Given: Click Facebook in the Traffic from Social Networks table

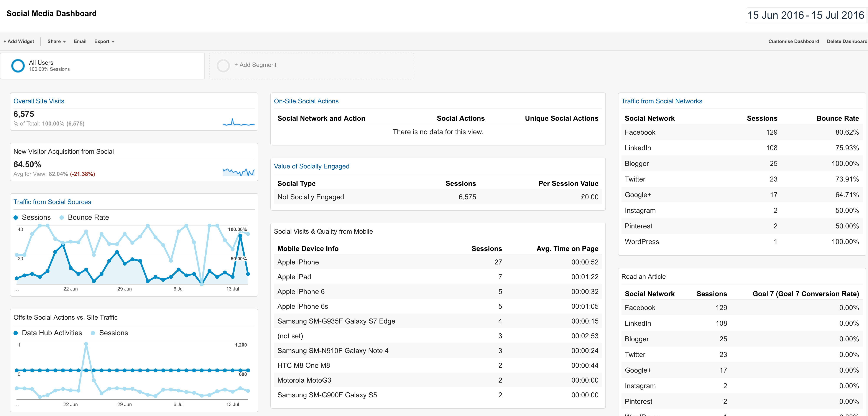Looking at the screenshot, I should click(x=640, y=132).
